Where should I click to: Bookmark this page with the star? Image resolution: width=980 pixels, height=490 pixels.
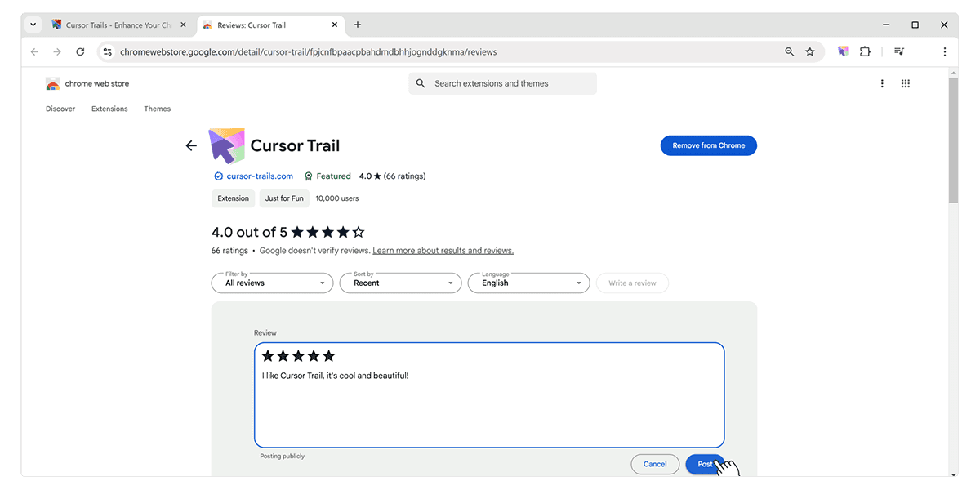click(x=810, y=51)
